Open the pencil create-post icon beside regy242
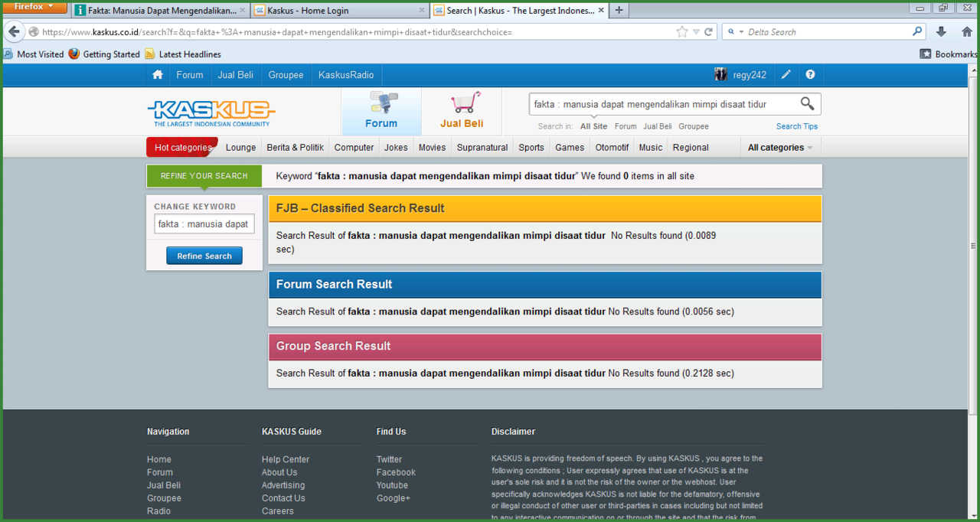Screen dimensions: 980x522 [x=786, y=75]
